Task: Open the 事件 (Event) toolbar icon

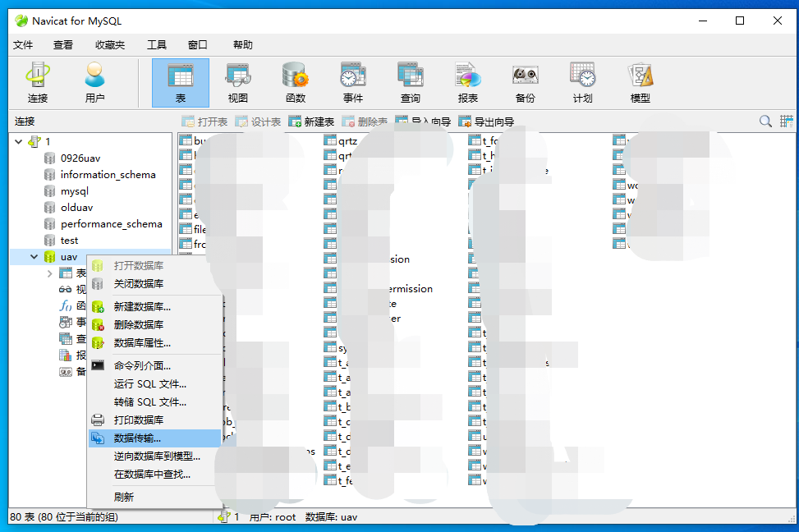Action: 353,83
